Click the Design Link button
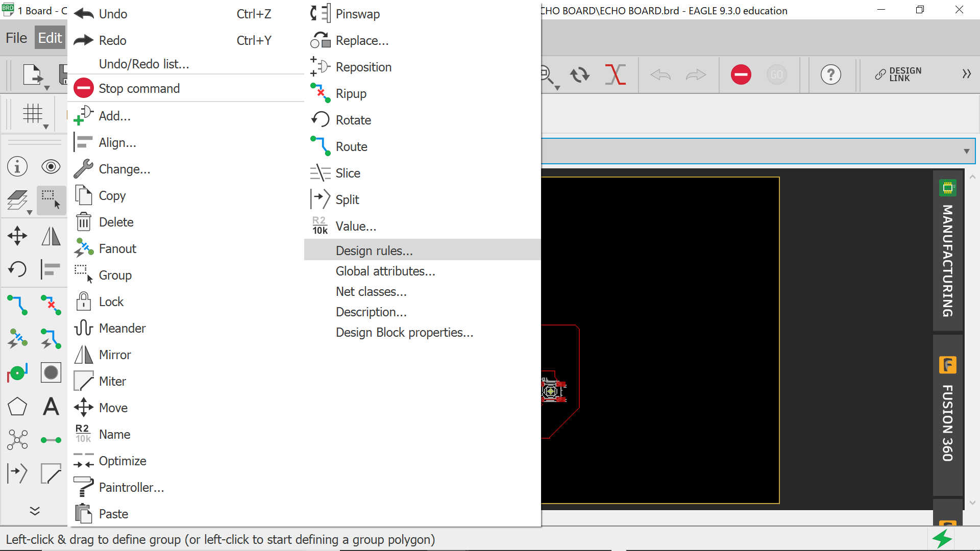The height and width of the screenshot is (551, 980). tap(898, 74)
